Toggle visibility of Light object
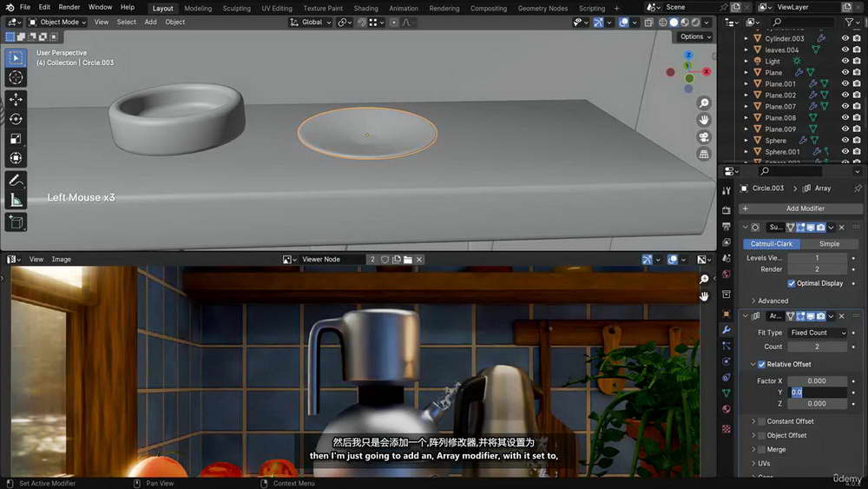 (x=845, y=61)
